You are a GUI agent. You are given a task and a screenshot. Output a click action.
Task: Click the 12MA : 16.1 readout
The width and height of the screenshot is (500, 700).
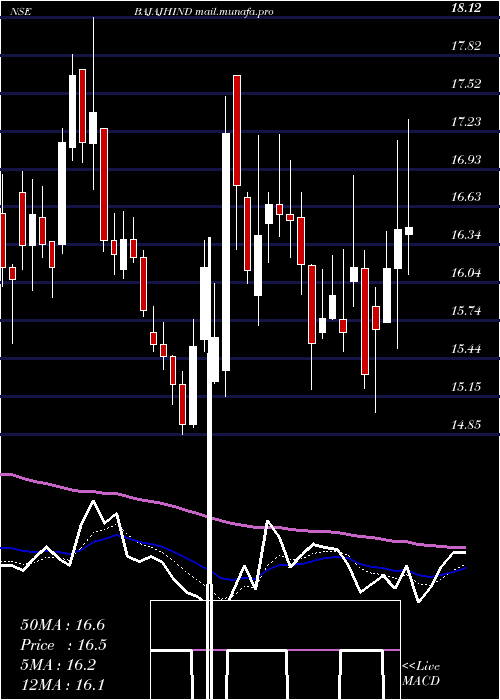click(x=63, y=684)
